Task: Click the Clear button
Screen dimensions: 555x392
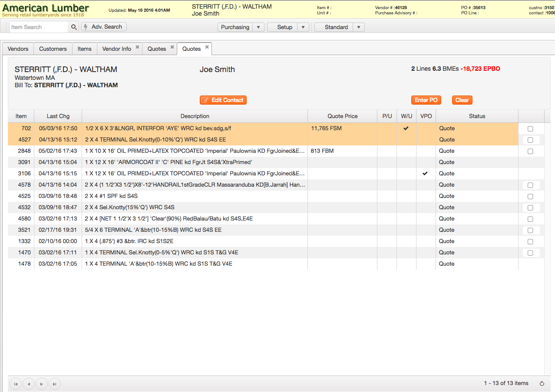Action: pos(462,100)
